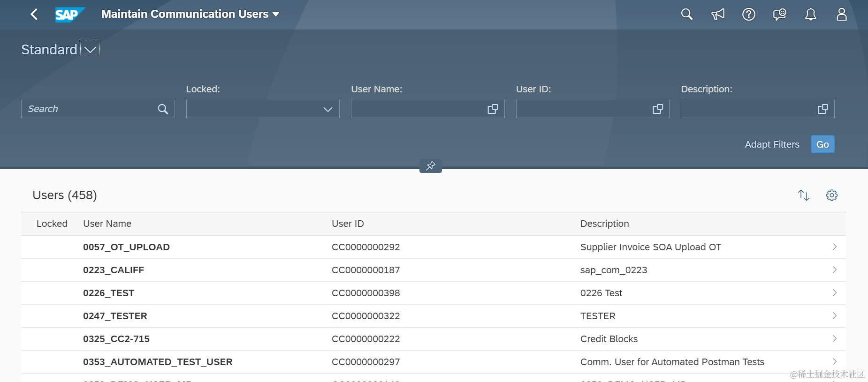
Task: Click description sap_com_0223
Action: point(614,270)
